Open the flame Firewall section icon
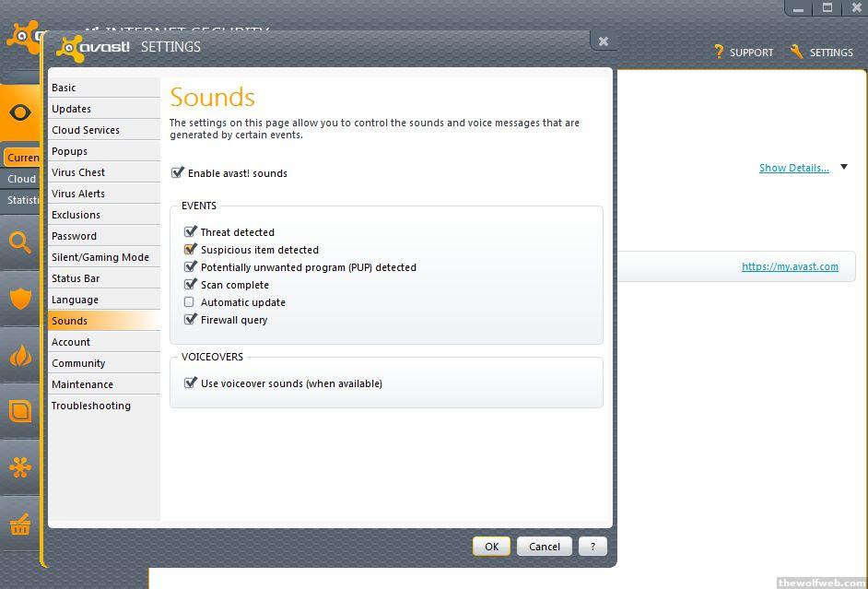 click(x=20, y=356)
